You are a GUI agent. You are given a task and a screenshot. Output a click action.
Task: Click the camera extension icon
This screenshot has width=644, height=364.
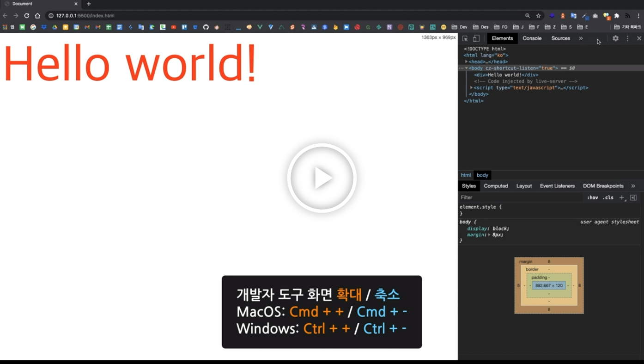595,16
